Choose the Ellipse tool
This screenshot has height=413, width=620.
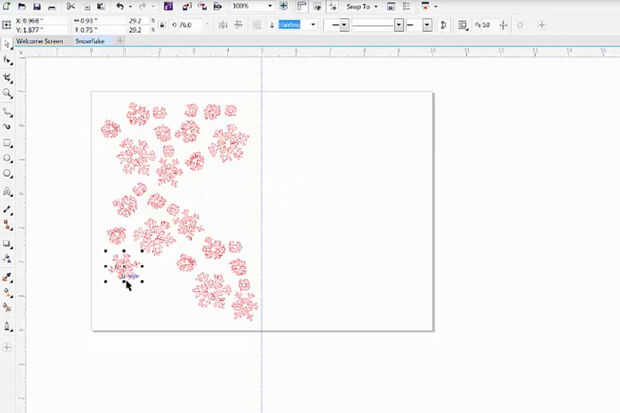pyautogui.click(x=7, y=159)
